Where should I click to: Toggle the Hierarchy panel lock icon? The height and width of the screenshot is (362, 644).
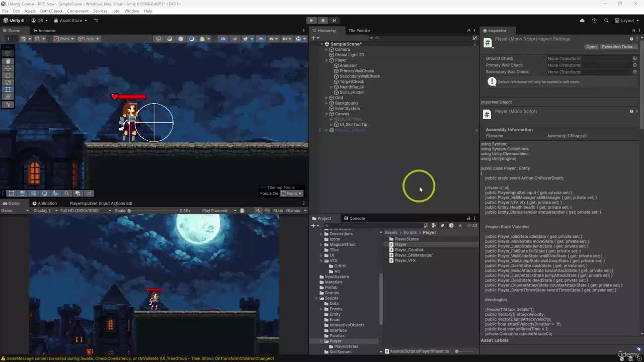click(469, 31)
